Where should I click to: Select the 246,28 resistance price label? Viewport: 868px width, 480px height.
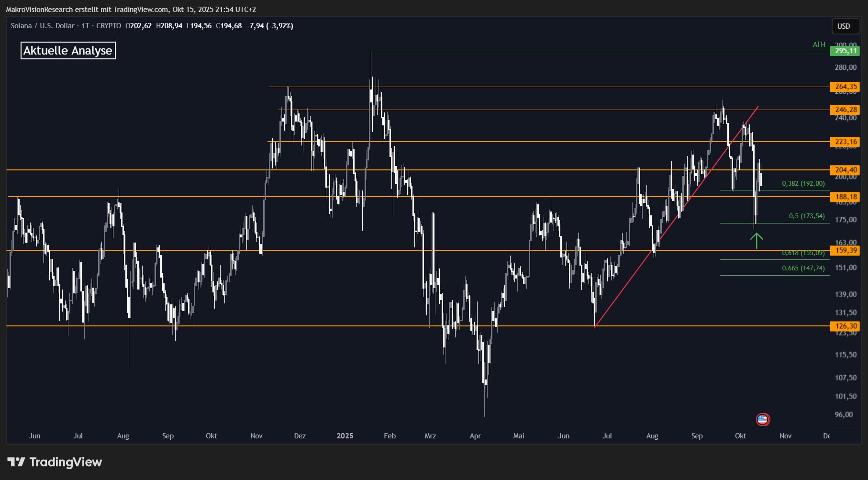845,110
